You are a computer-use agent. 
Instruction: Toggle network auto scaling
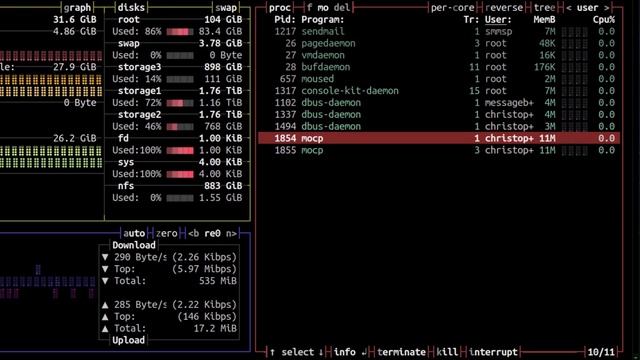click(x=134, y=233)
